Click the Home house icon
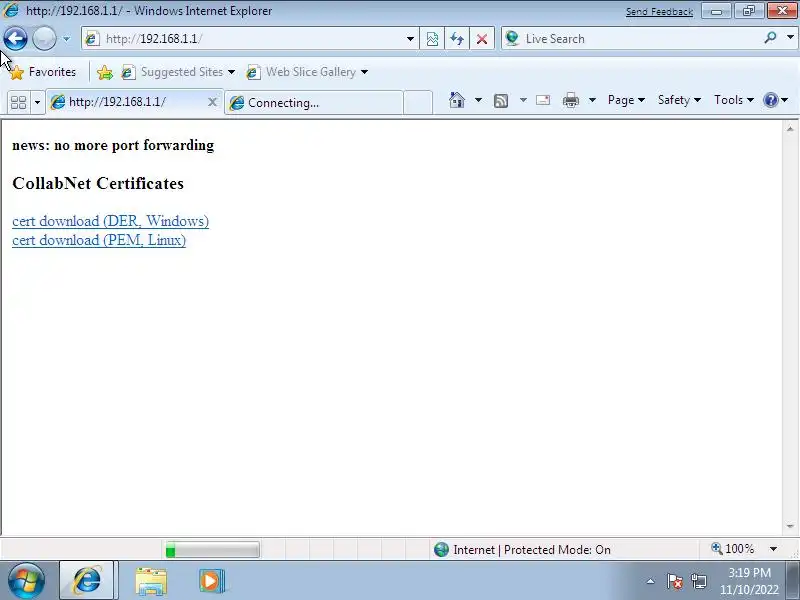Screen dimensions: 800x600 (457, 100)
